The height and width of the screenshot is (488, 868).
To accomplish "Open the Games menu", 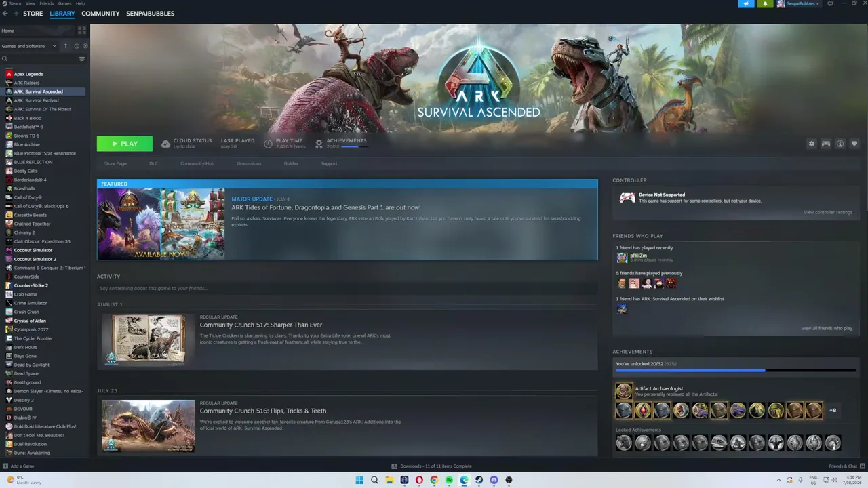I will click(64, 3).
